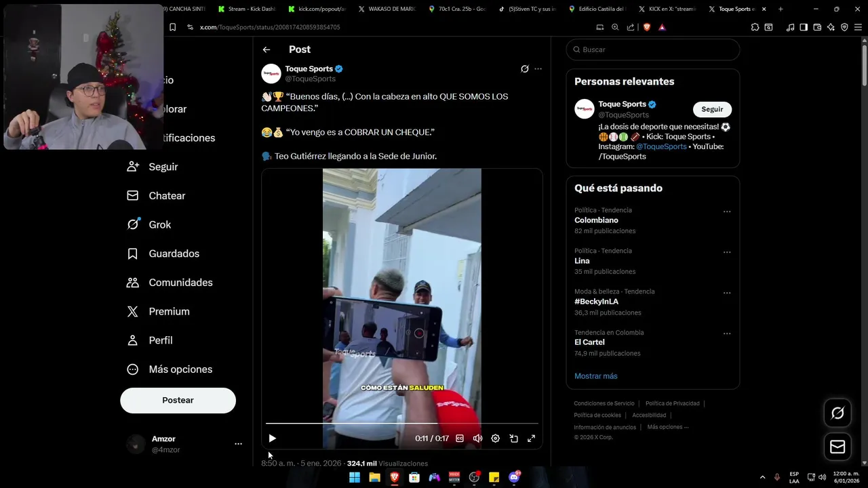Image resolution: width=868 pixels, height=488 pixels.
Task: Open the Colombiano trending topic
Action: 596,220
